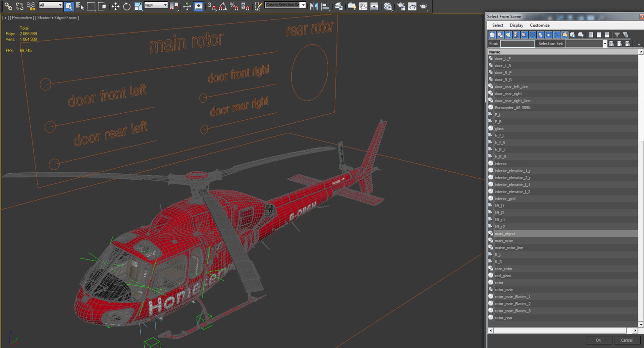Open the Display menu
This screenshot has height=348, width=644.
517,25
